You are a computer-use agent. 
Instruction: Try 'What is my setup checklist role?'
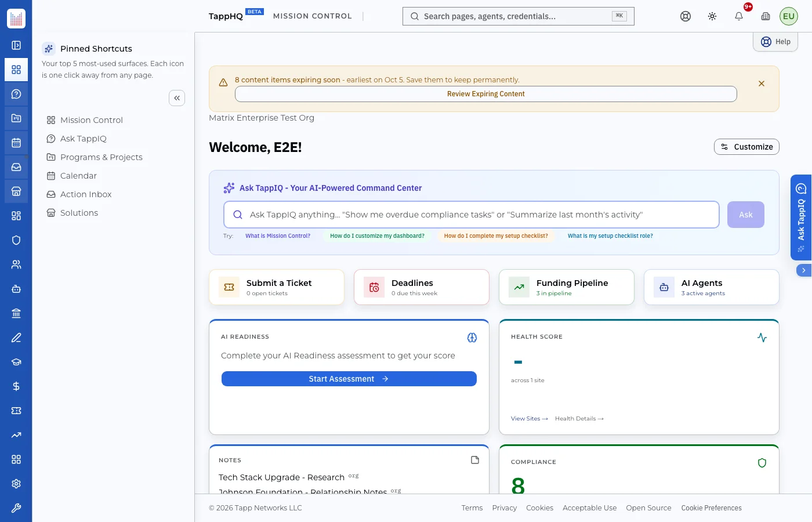610,236
